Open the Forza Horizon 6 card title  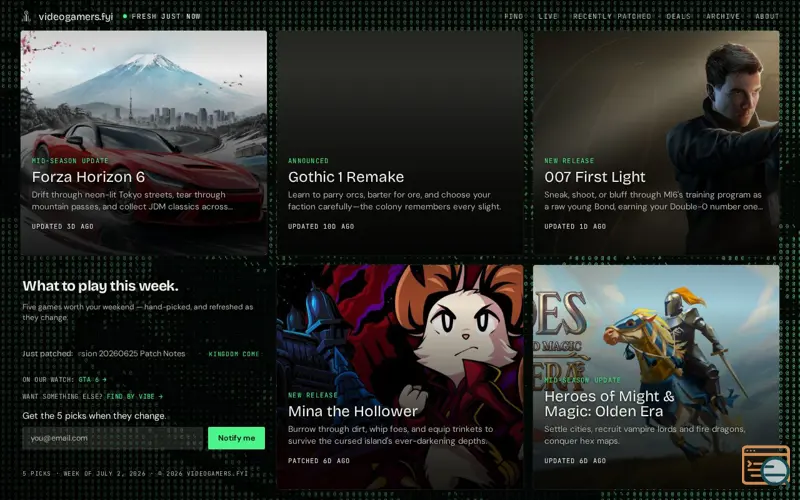pyautogui.click(x=88, y=177)
